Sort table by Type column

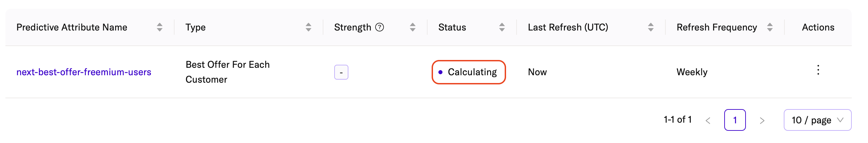pyautogui.click(x=309, y=27)
